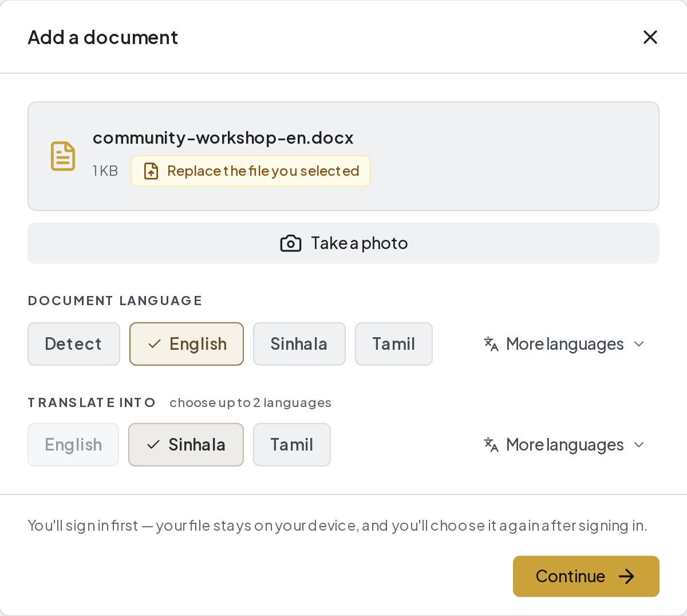Viewport: 687px width, 616px height.
Task: Choose Sinhala as the document language
Action: pyautogui.click(x=299, y=344)
